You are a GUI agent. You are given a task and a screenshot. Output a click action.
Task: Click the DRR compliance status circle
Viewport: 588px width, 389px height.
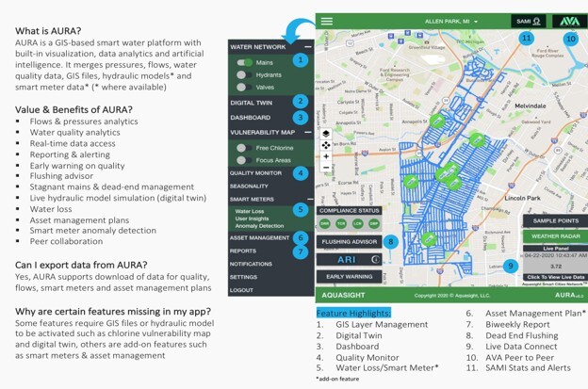point(325,224)
